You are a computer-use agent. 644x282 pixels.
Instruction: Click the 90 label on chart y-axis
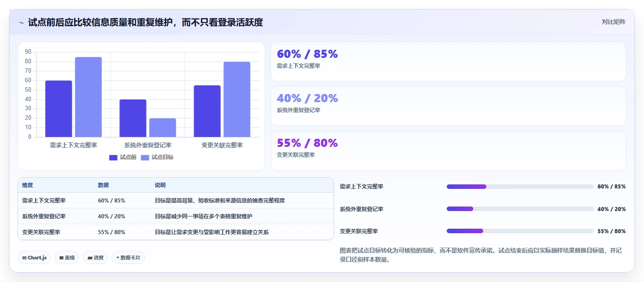pyautogui.click(x=28, y=52)
